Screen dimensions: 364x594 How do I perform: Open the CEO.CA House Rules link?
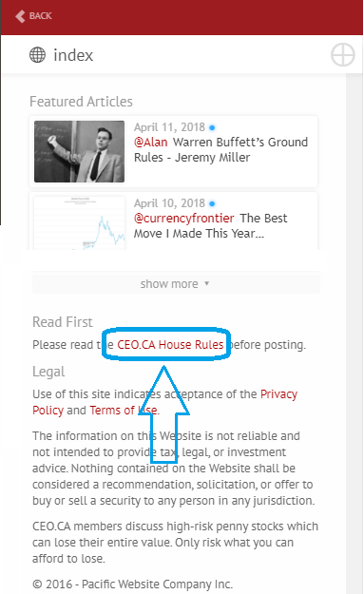pyautogui.click(x=170, y=345)
